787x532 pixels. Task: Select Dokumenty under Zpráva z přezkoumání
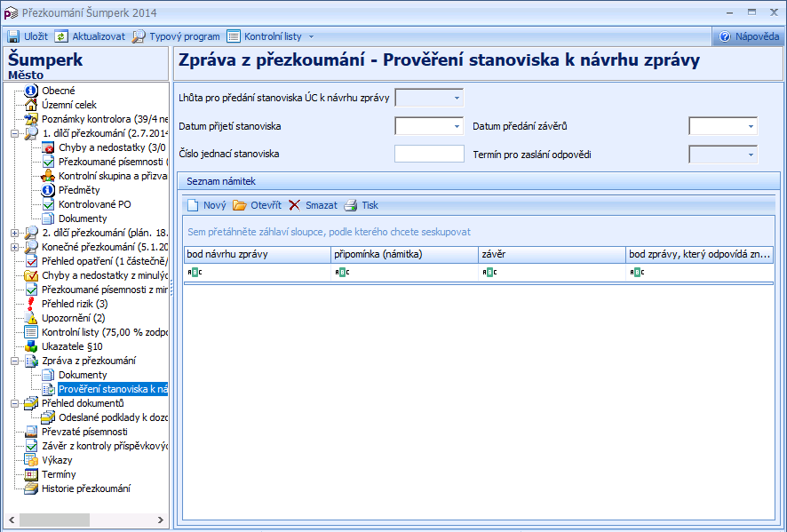click(83, 375)
